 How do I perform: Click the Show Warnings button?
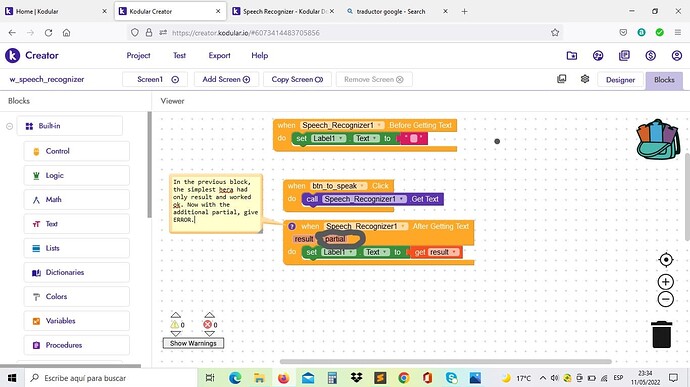coord(193,343)
